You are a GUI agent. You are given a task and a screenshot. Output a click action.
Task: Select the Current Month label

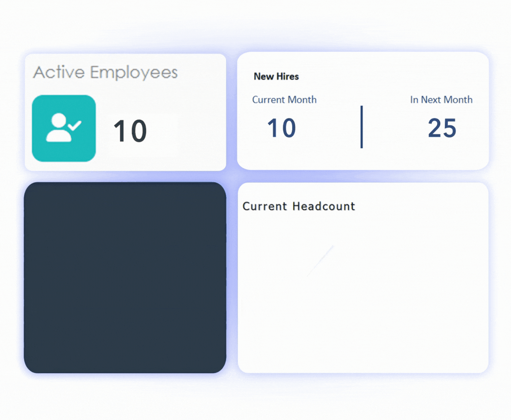click(x=284, y=100)
